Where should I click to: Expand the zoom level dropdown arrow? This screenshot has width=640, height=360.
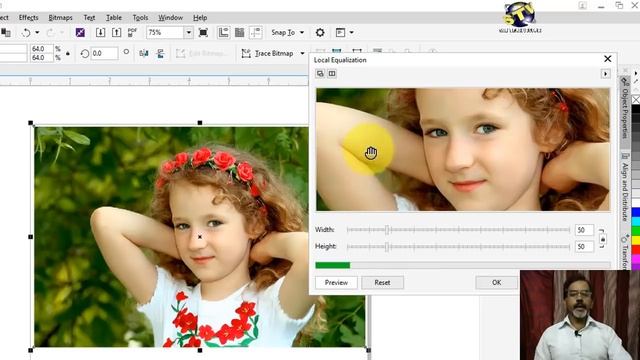click(188, 33)
